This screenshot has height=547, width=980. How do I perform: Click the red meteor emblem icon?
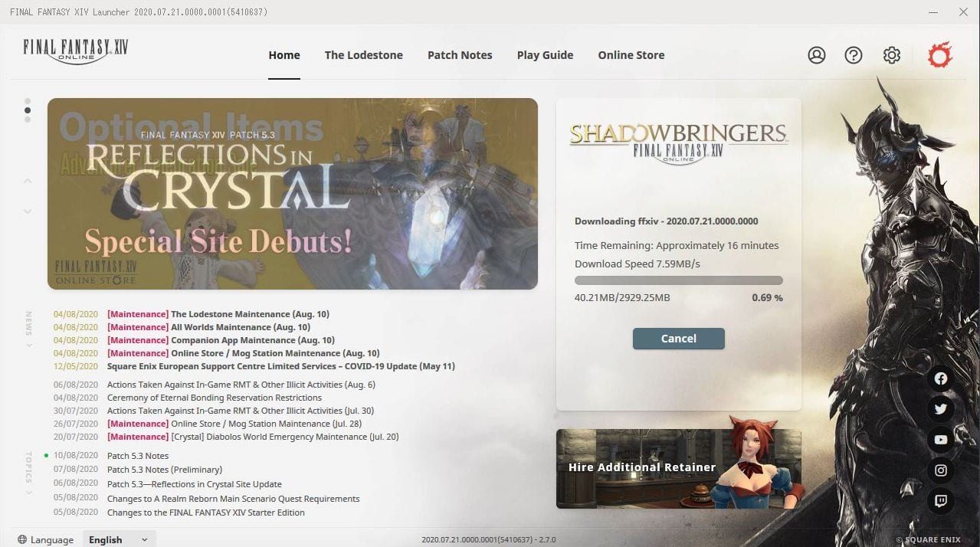(939, 55)
